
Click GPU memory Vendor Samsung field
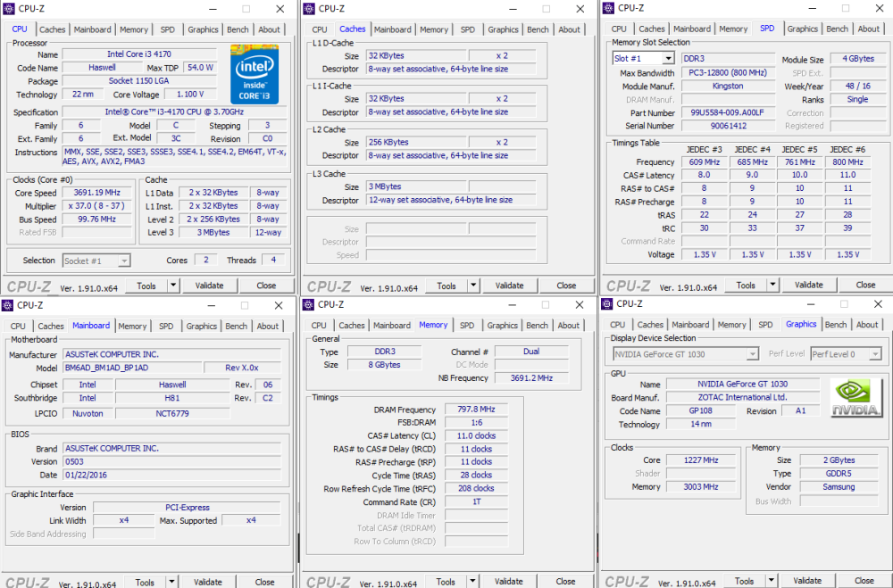click(839, 487)
